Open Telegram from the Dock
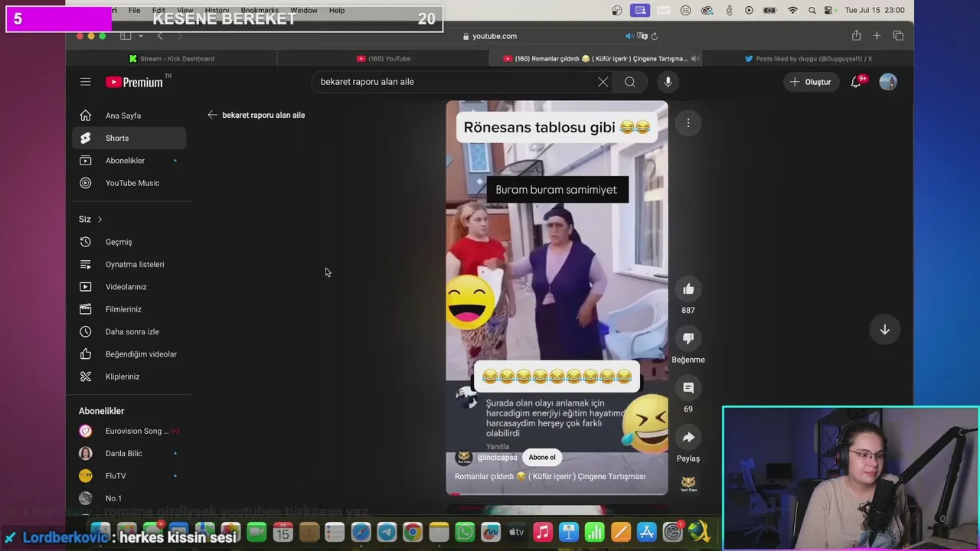The image size is (980, 551). (387, 532)
